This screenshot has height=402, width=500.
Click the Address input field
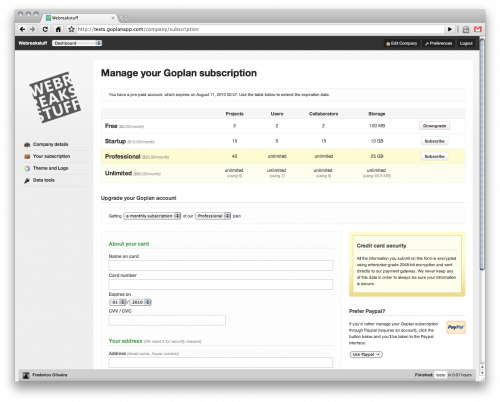click(221, 363)
